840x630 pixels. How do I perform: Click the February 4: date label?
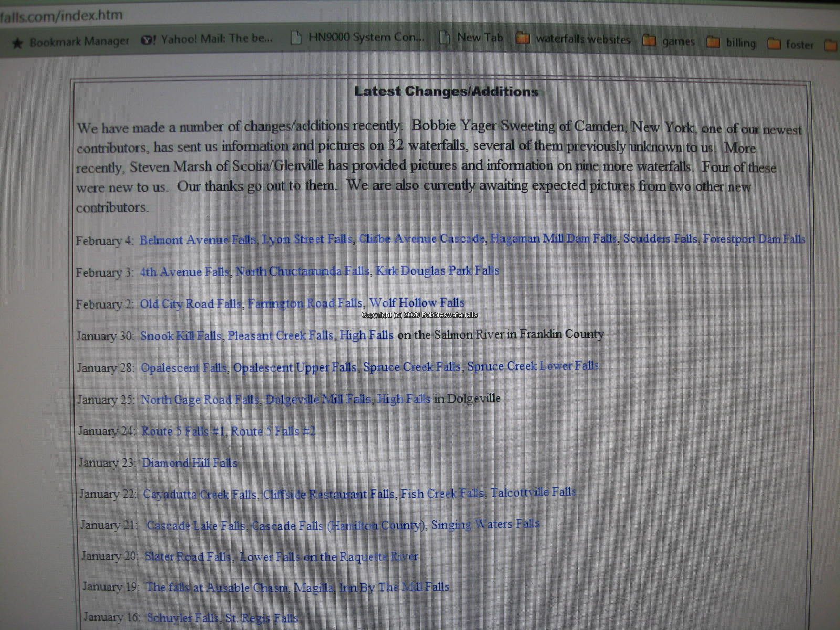click(106, 240)
